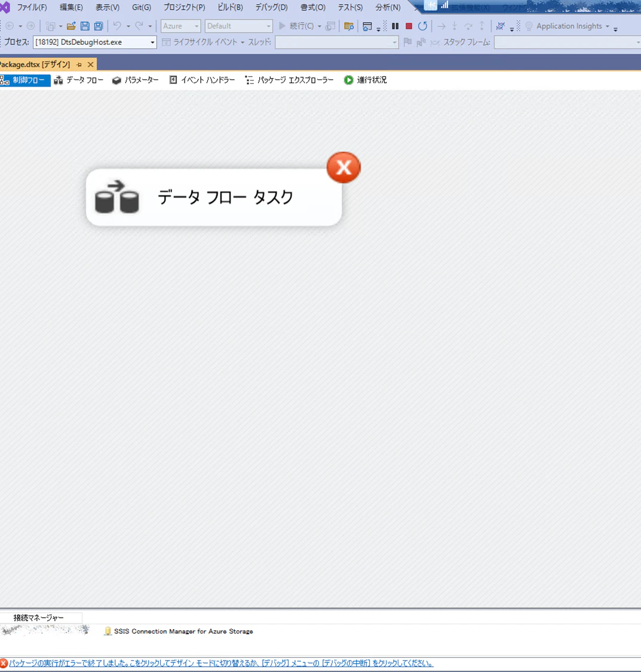Image resolution: width=641 pixels, height=672 pixels.
Task: Click the pause (break all) debugging icon
Action: (x=395, y=26)
